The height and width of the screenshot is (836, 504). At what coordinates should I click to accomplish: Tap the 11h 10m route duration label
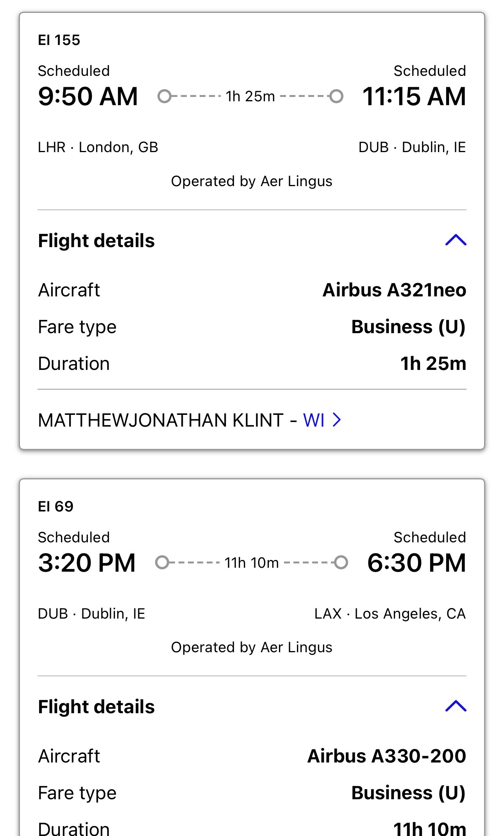(251, 563)
